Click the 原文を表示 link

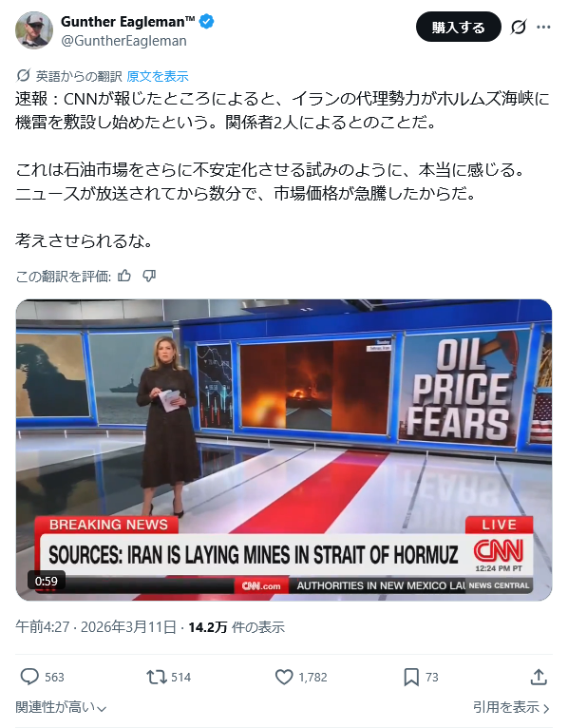[x=158, y=76]
